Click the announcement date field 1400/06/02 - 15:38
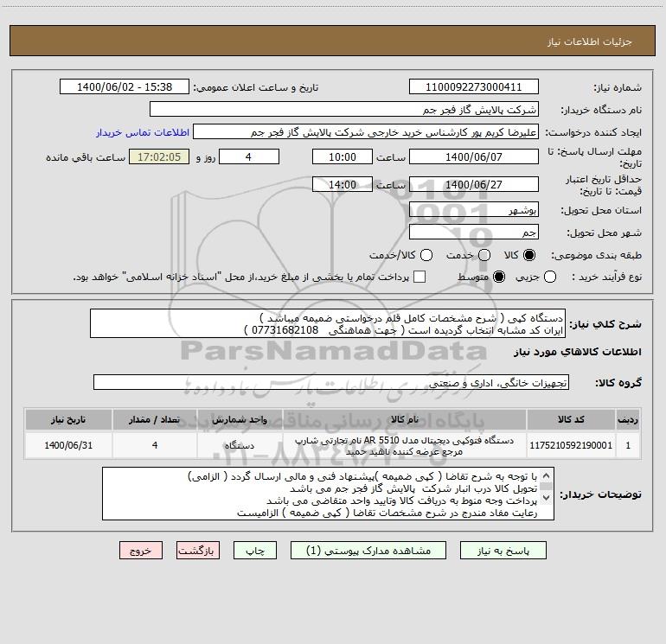The height and width of the screenshot is (644, 666). click(125, 86)
